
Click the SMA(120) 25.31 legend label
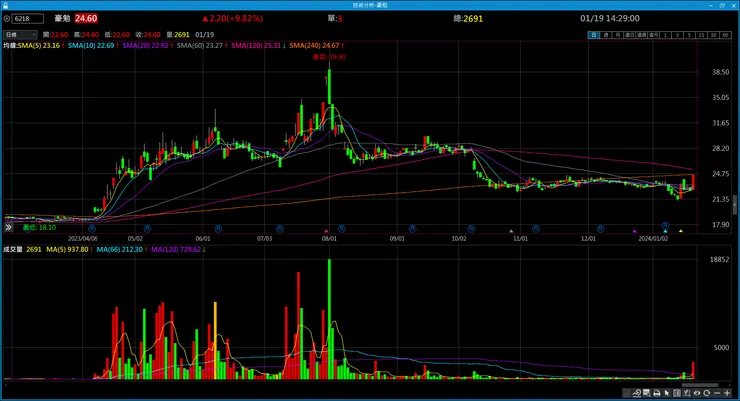pyautogui.click(x=256, y=46)
